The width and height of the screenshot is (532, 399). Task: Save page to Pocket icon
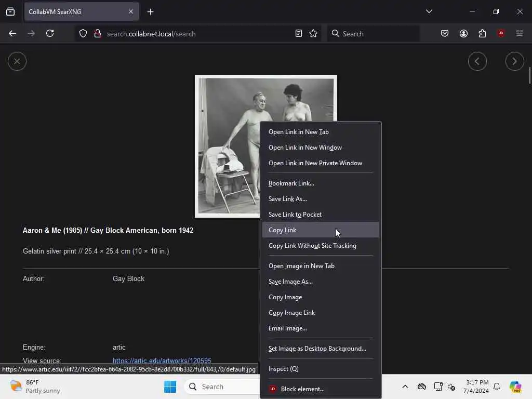[445, 33]
